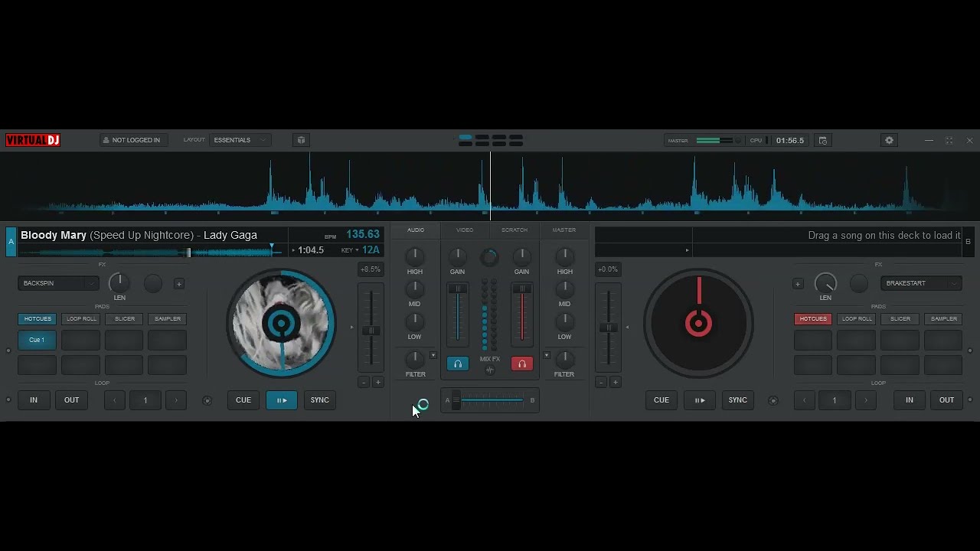The height and width of the screenshot is (551, 980).
Task: Click the deck A pitch minus button
Action: (x=364, y=382)
